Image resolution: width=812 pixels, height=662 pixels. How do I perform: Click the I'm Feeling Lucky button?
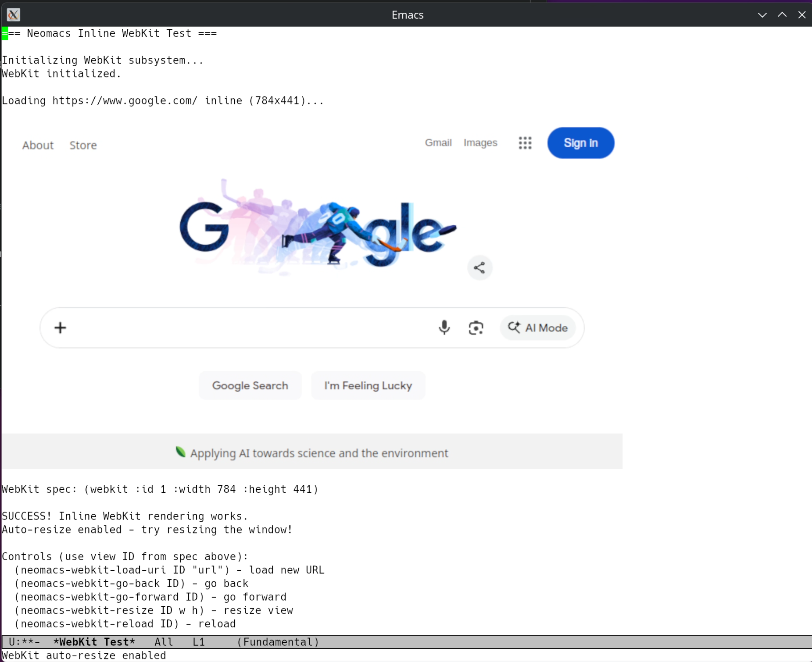368,386
